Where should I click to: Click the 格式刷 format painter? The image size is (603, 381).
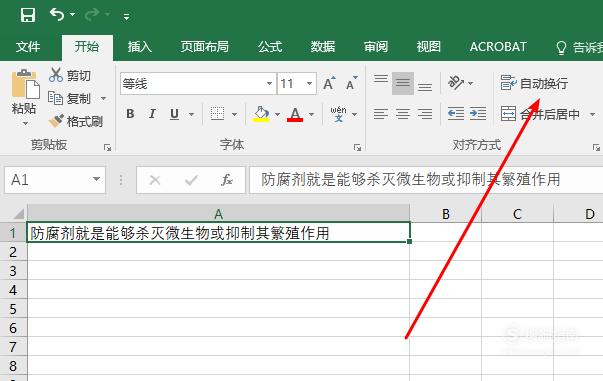point(76,121)
